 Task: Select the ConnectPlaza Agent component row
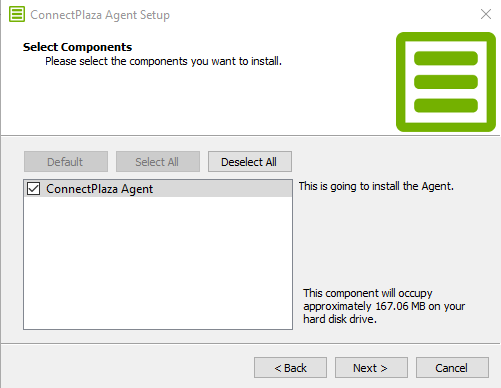pos(158,189)
